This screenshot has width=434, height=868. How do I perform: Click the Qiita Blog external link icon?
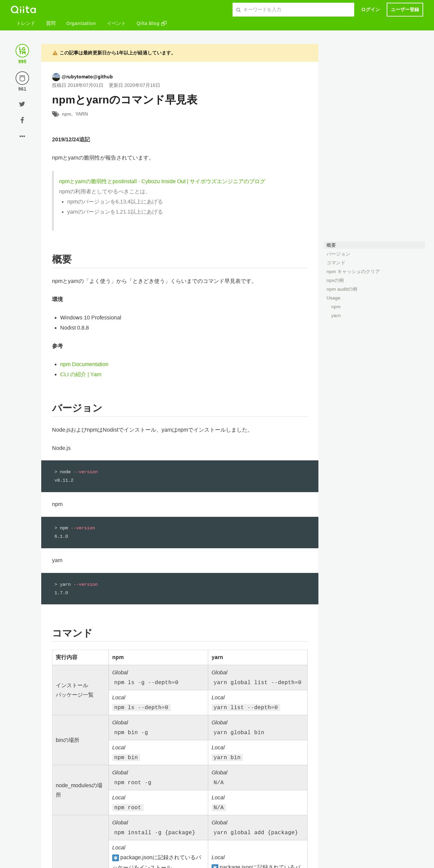coord(164,23)
